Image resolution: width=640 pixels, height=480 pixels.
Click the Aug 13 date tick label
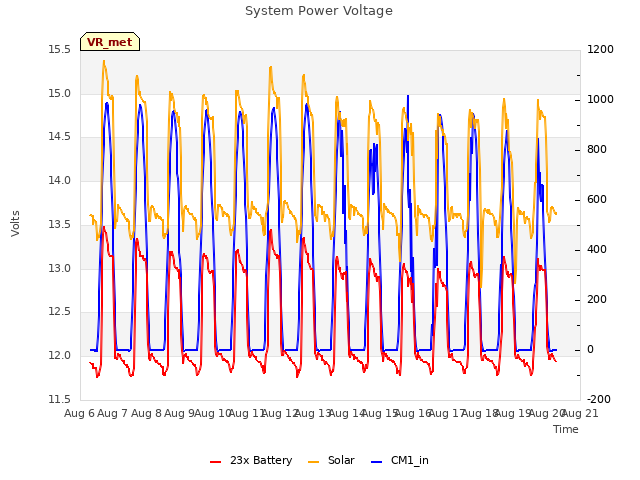tap(313, 413)
